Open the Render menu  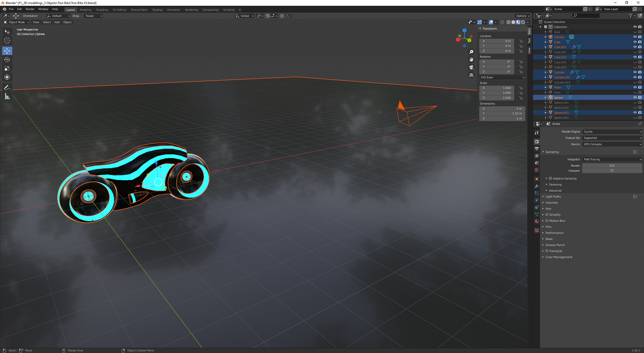tap(30, 9)
